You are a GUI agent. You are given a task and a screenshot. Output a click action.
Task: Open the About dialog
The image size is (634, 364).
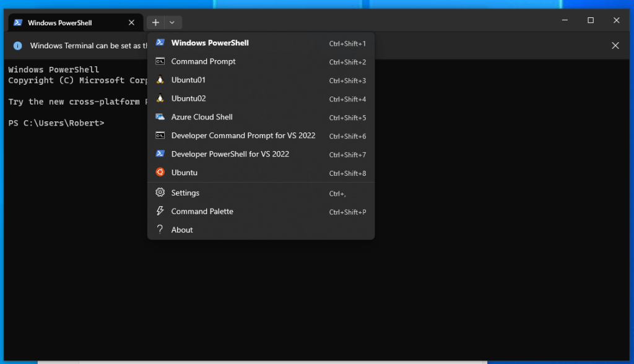pos(182,230)
